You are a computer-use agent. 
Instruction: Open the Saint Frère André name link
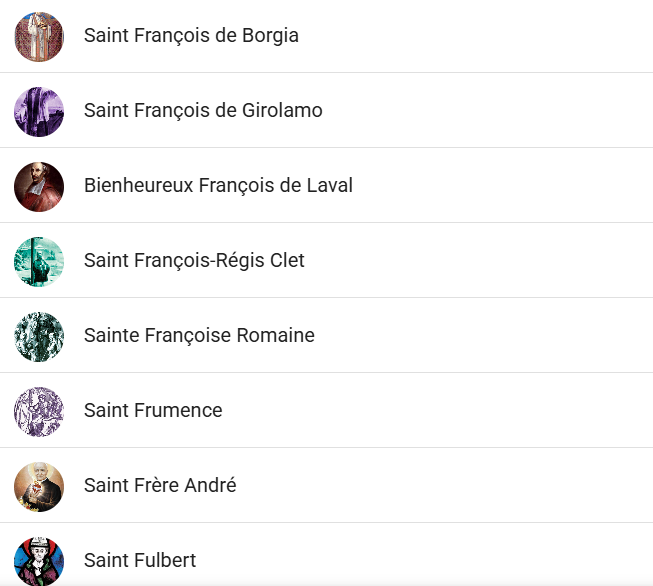160,486
